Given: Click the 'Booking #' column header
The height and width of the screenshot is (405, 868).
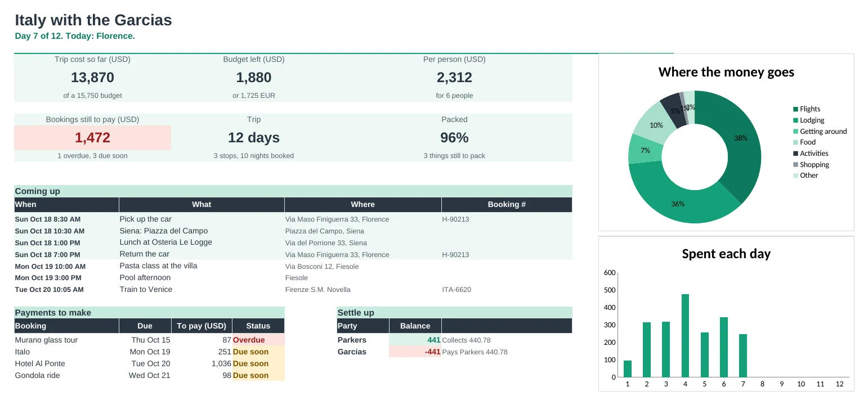Looking at the screenshot, I should 507,205.
